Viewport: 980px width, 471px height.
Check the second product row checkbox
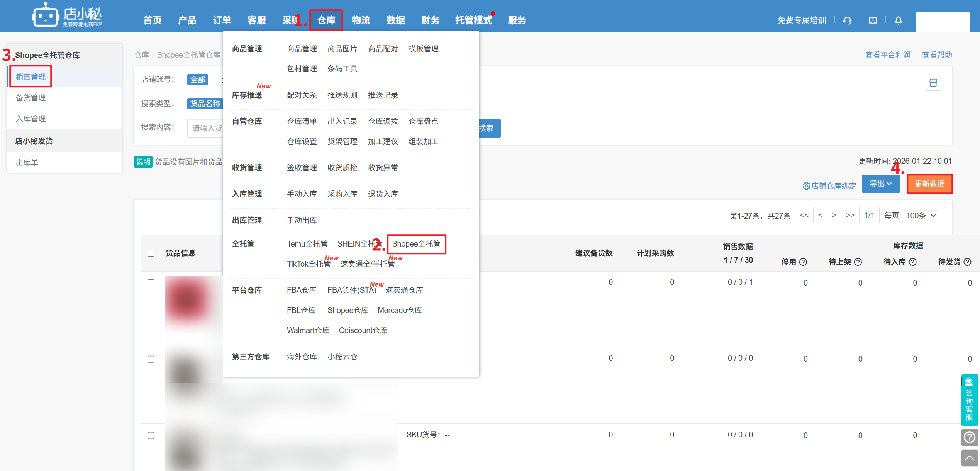(x=151, y=359)
